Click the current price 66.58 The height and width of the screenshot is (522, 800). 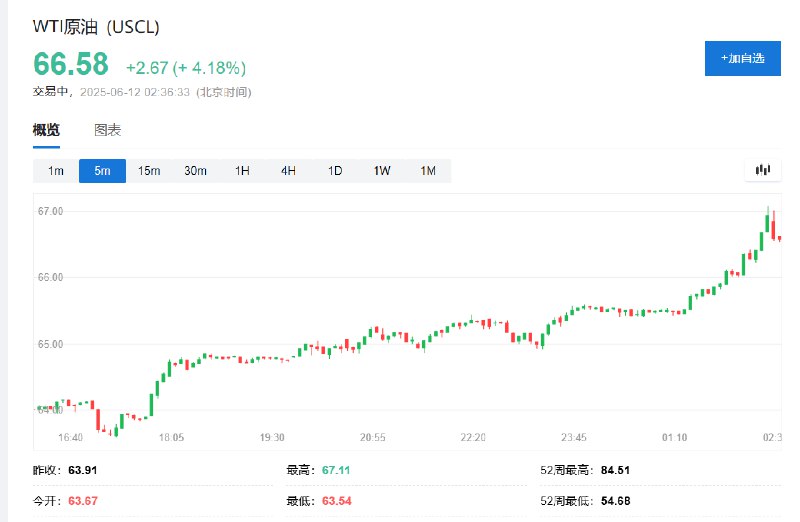point(71,64)
